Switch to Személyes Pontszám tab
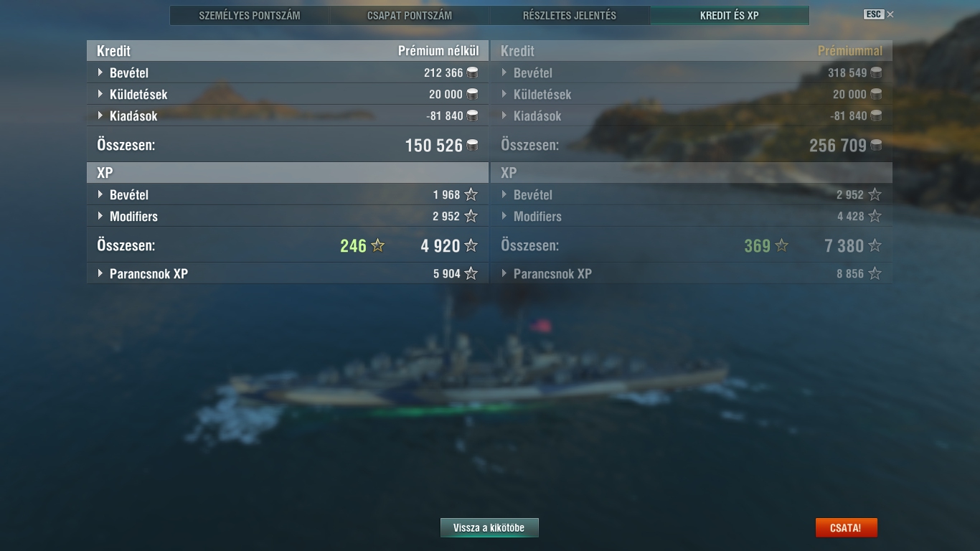The height and width of the screenshot is (551, 980). coord(250,15)
